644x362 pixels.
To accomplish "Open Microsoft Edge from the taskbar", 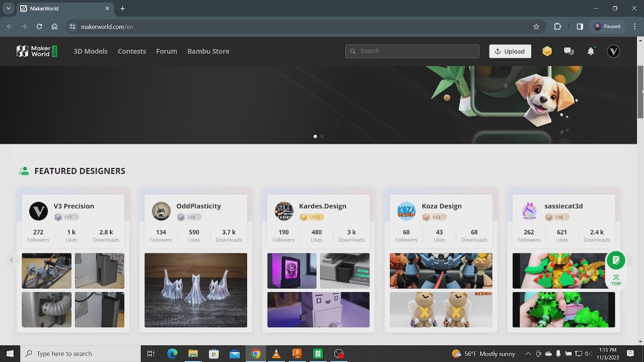I will coord(172,354).
